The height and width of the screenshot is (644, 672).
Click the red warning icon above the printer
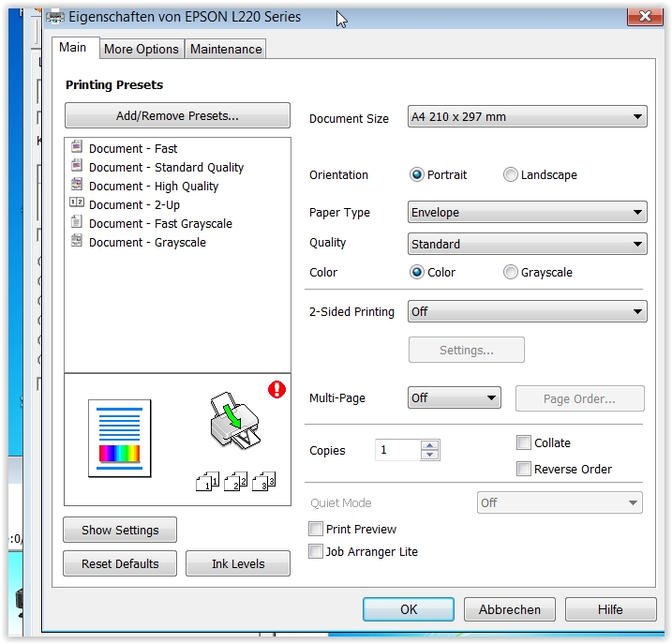276,389
